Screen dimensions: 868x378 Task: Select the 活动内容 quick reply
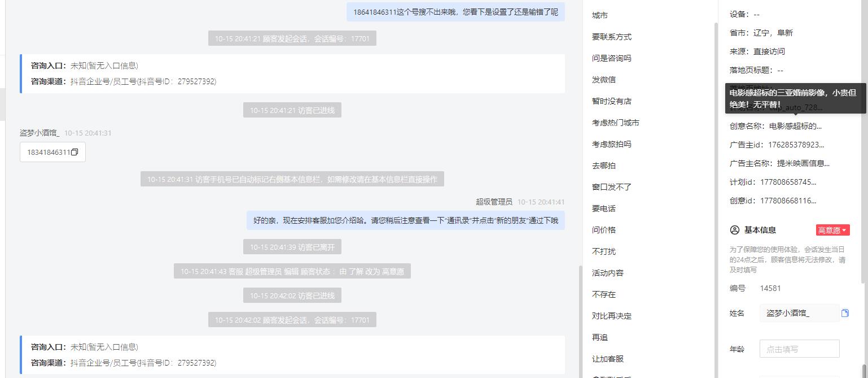click(608, 273)
